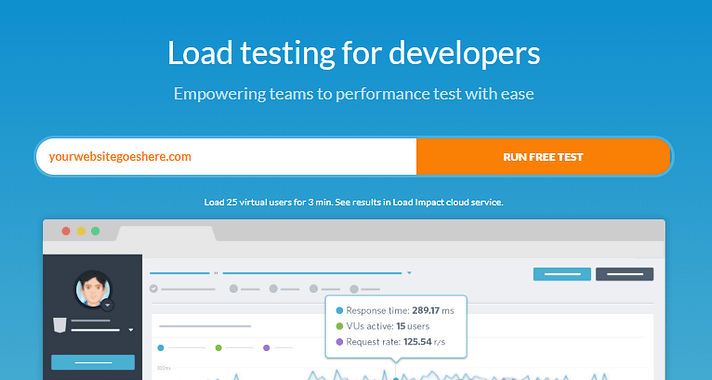
Task: Open the dropdown arrow on the avatar
Action: pos(108,306)
